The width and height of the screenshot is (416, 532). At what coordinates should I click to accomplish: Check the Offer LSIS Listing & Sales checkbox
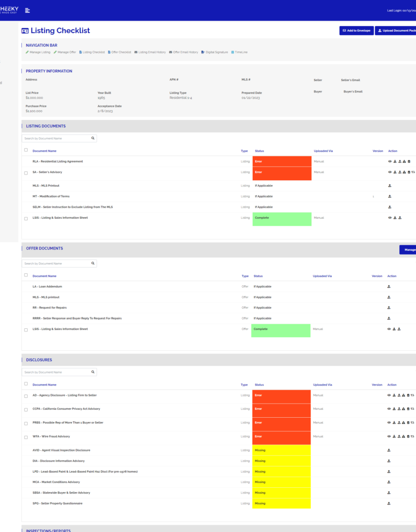coord(26,330)
